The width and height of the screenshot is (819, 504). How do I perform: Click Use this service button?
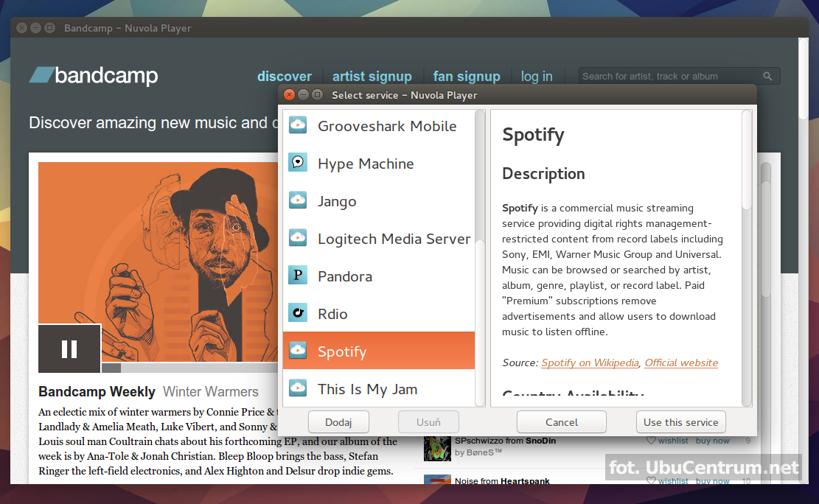pyautogui.click(x=680, y=422)
